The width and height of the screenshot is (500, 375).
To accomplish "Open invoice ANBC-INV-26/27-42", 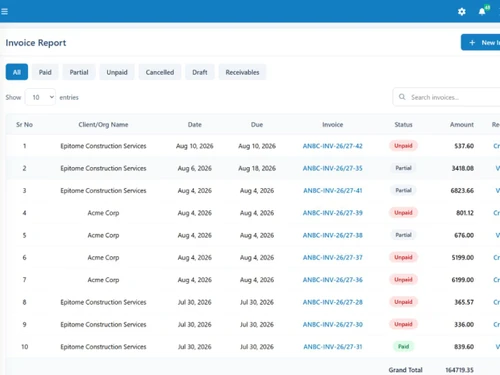I will pos(332,146).
